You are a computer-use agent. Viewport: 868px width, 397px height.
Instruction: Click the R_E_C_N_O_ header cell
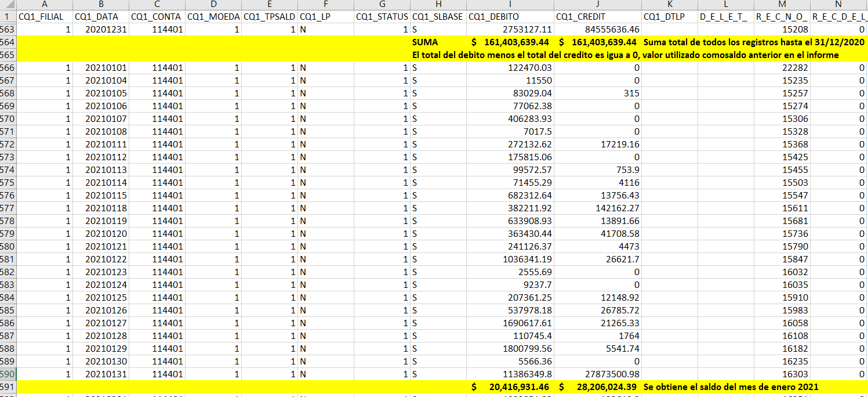(x=782, y=17)
